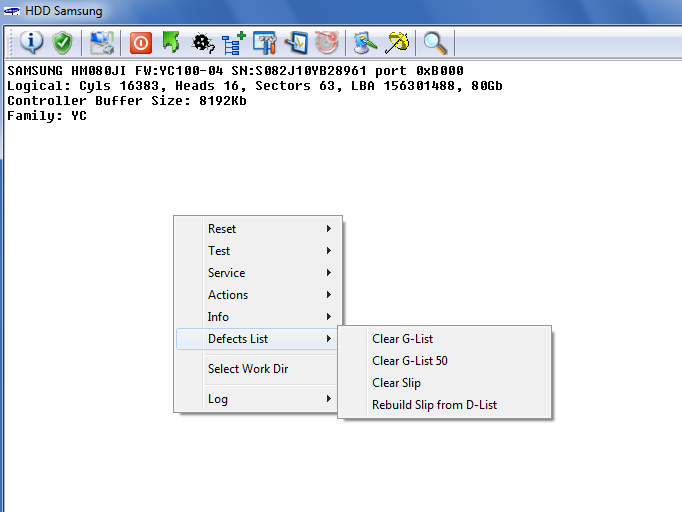Screen dimensions: 682x512
Task: Choose Clear G-List from the submenu
Action: click(x=445, y=339)
